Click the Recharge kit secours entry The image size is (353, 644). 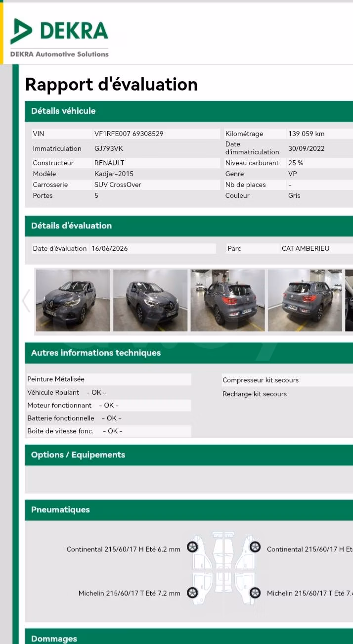(x=255, y=394)
